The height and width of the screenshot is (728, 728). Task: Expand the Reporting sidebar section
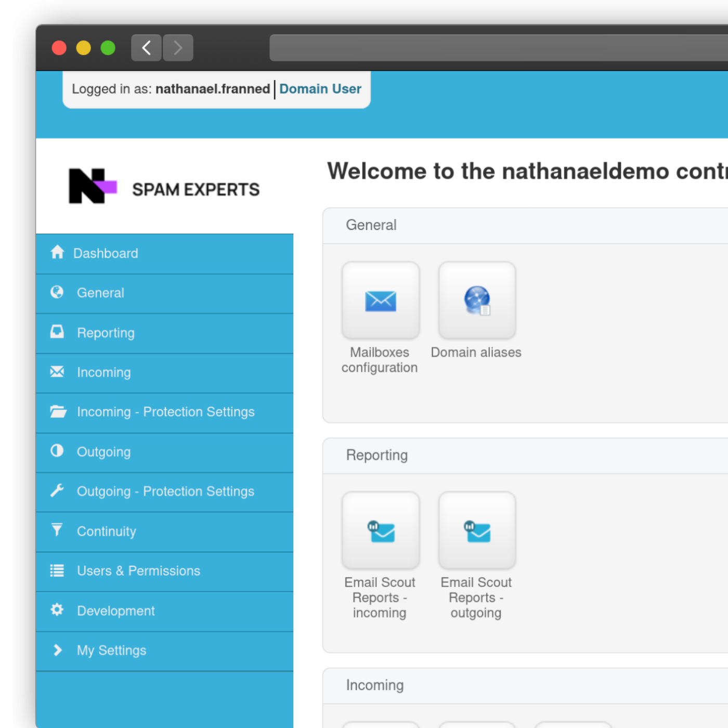106,333
